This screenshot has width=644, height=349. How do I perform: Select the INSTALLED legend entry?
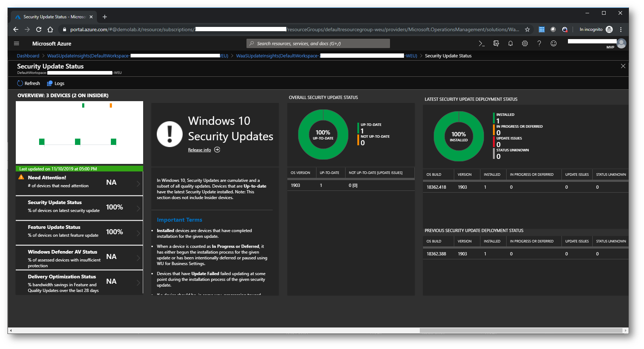[x=504, y=118]
